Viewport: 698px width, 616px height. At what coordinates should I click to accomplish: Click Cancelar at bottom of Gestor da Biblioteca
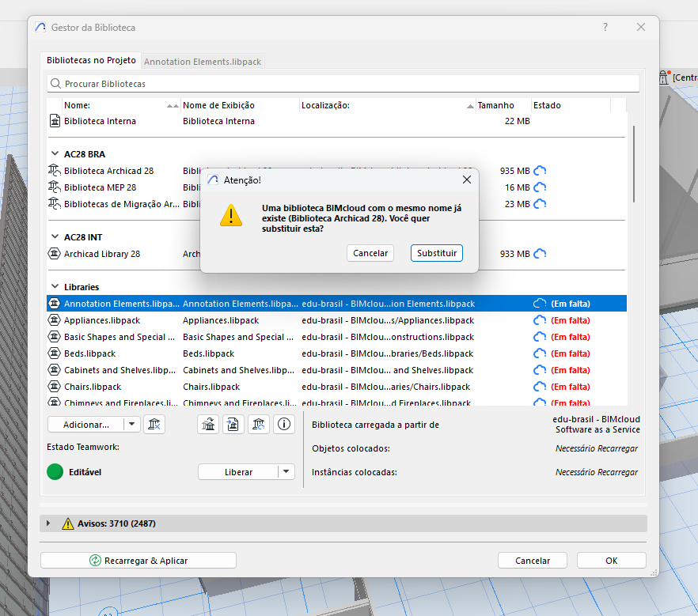533,561
